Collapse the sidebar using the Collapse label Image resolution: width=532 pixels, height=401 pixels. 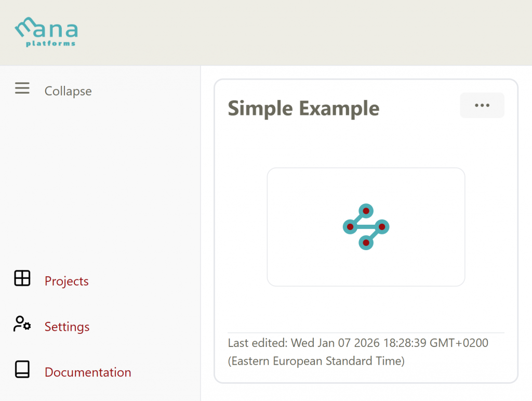68,91
